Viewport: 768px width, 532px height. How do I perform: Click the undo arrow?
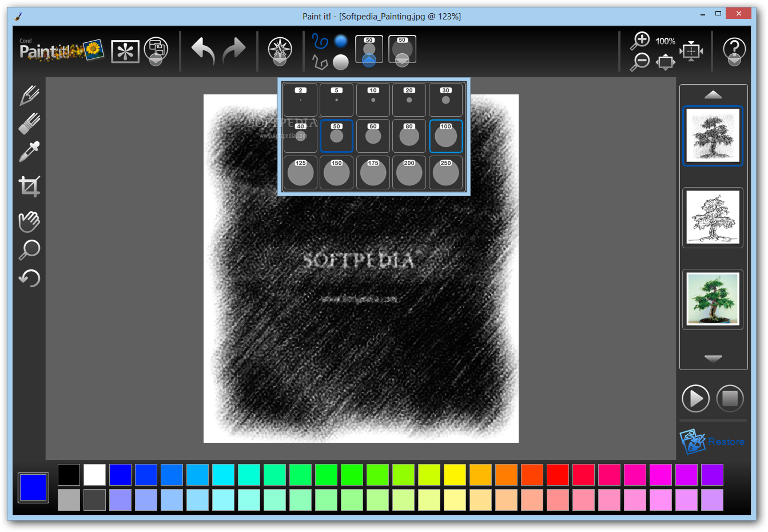tap(203, 51)
